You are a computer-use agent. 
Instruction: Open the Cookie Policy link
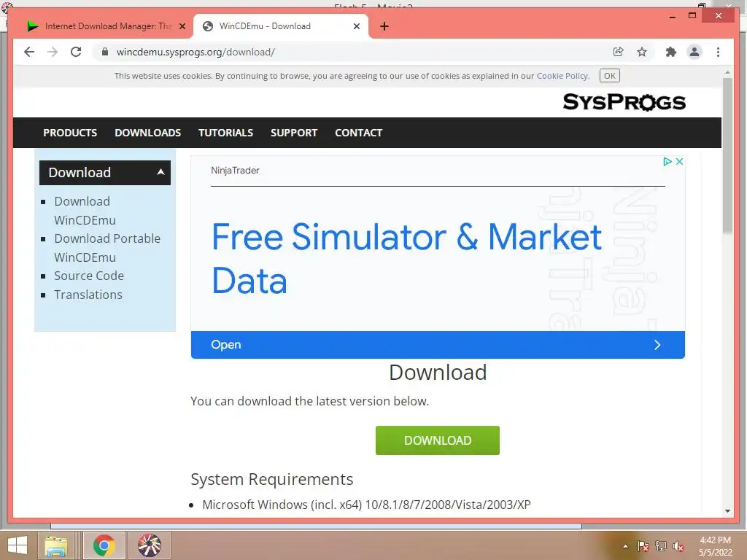point(562,76)
